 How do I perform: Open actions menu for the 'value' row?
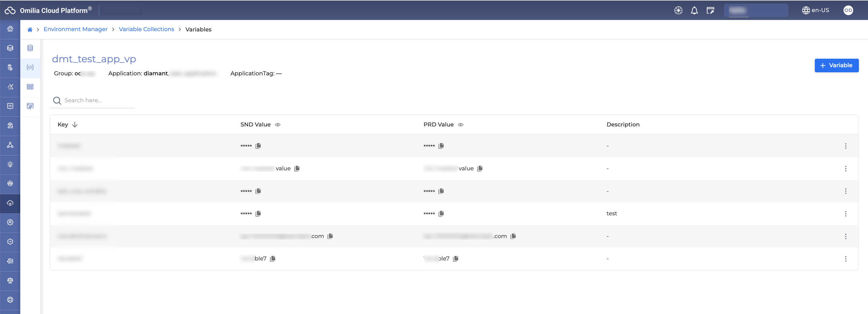click(845, 168)
